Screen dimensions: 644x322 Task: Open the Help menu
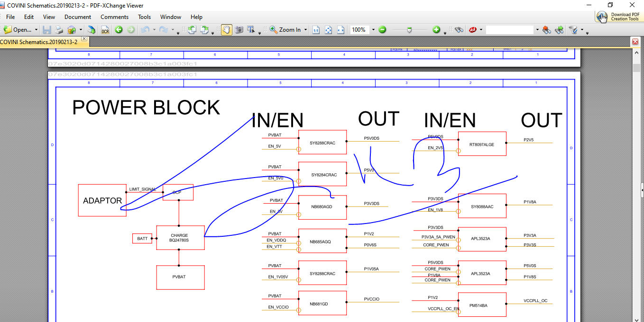coord(196,17)
